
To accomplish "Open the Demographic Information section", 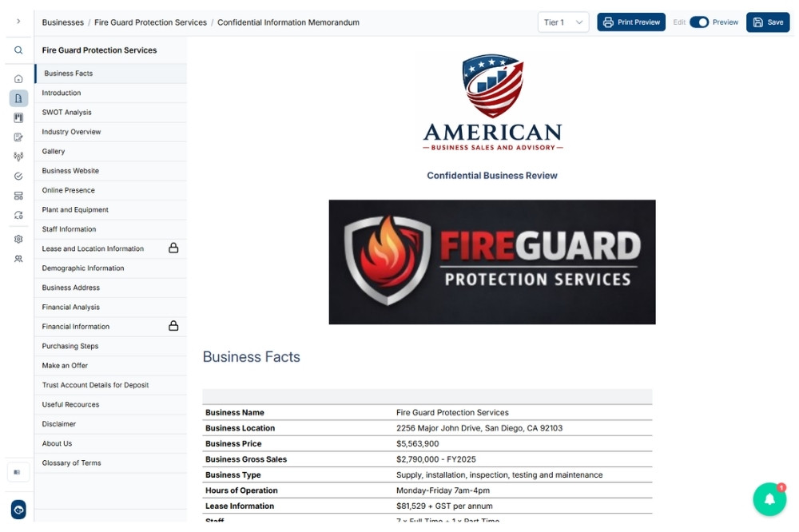I will tap(110, 268).
